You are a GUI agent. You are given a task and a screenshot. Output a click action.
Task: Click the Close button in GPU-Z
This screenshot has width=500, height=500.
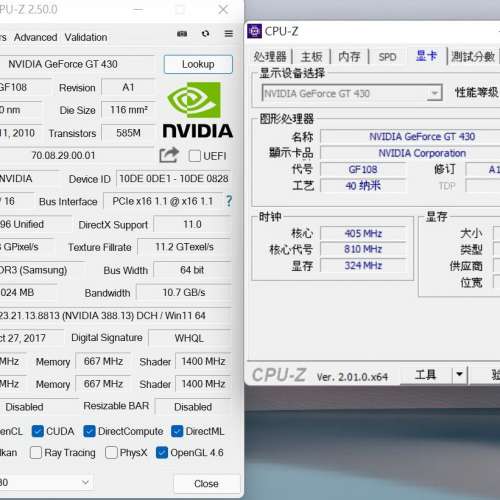pos(206,484)
